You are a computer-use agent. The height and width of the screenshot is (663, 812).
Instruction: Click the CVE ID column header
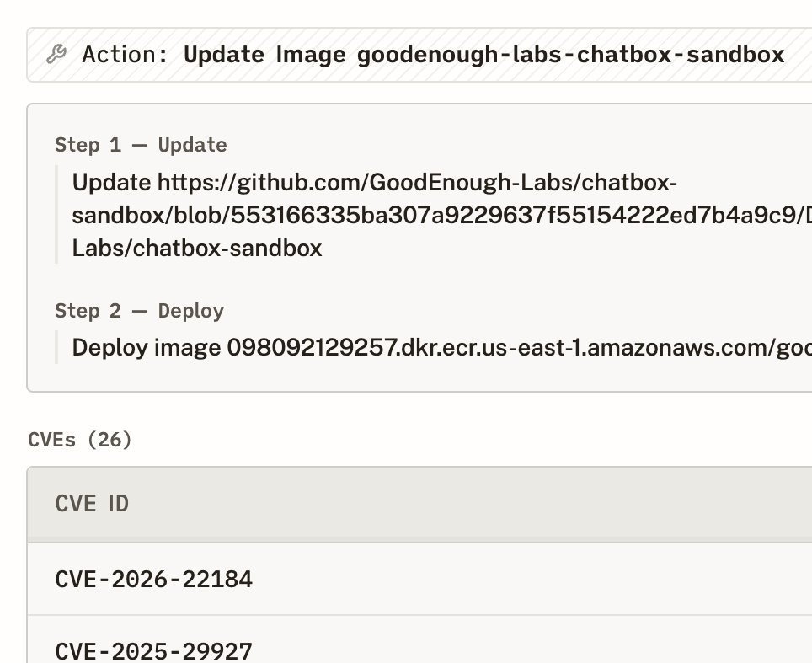(x=92, y=503)
